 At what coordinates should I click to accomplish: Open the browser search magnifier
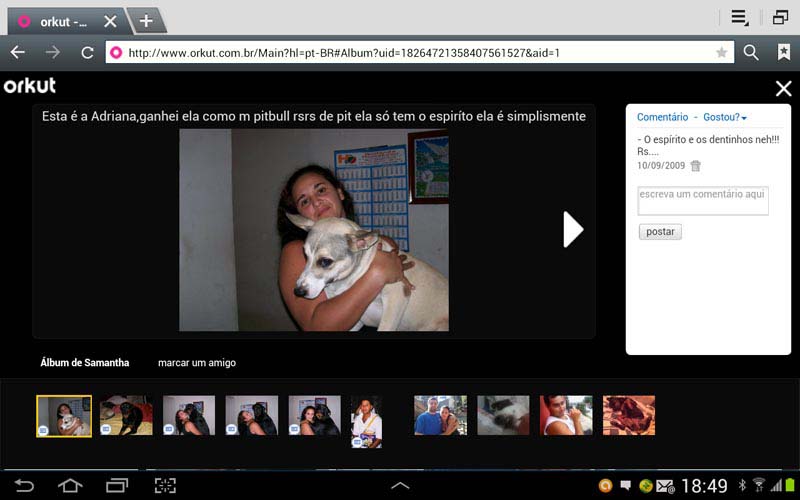(x=751, y=52)
